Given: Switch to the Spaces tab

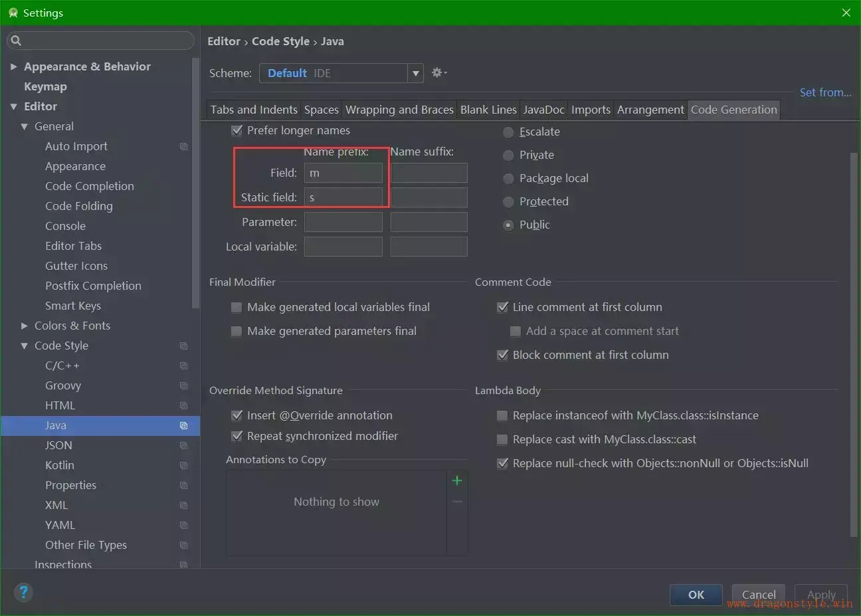Looking at the screenshot, I should click(322, 110).
